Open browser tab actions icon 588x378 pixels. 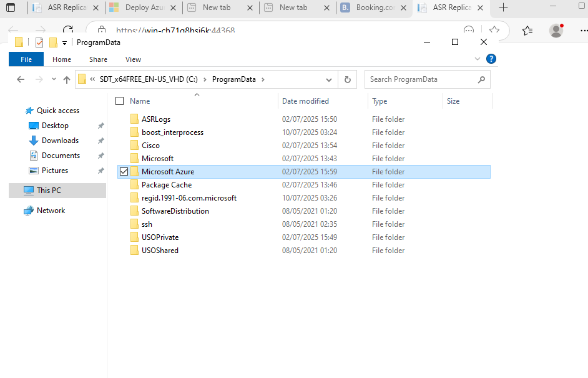tap(11, 7)
